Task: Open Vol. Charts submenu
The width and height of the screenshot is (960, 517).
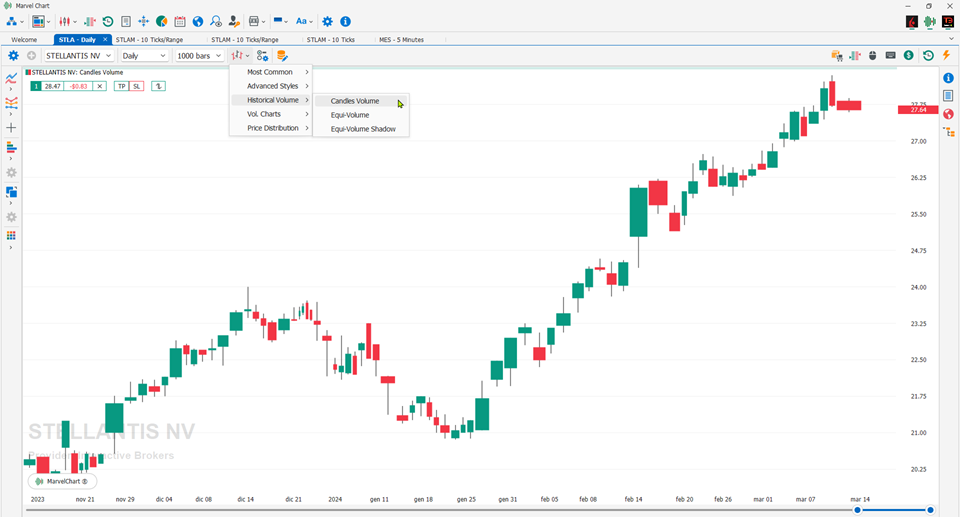Action: [x=271, y=114]
